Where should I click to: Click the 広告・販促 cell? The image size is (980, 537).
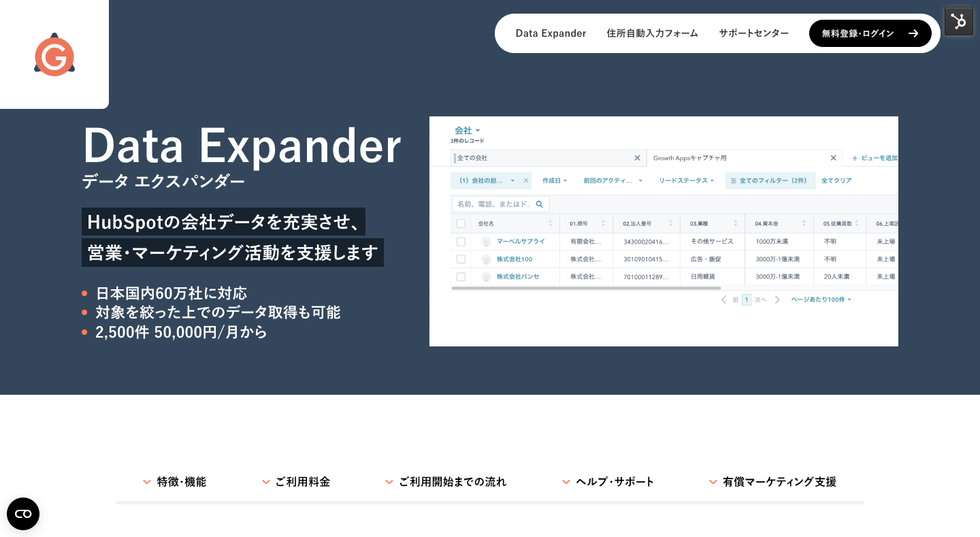[705, 259]
